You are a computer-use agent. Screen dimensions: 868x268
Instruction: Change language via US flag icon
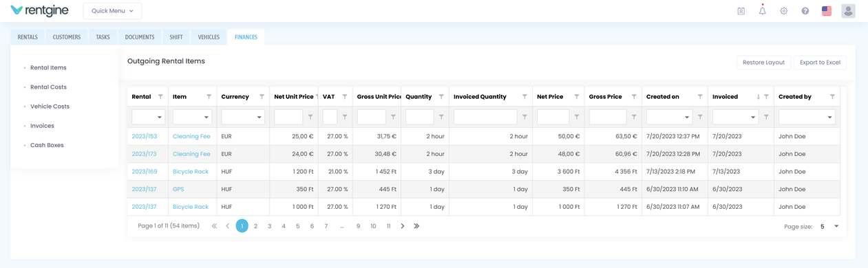(x=827, y=11)
